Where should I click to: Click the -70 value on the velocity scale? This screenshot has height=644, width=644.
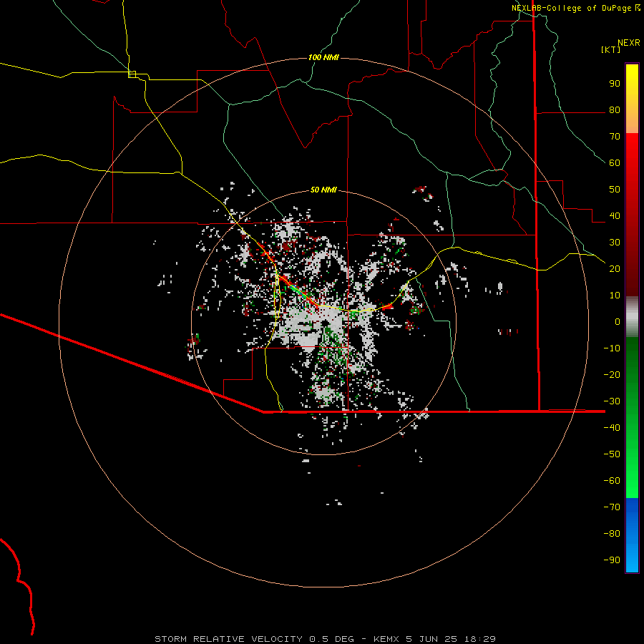[612, 507]
